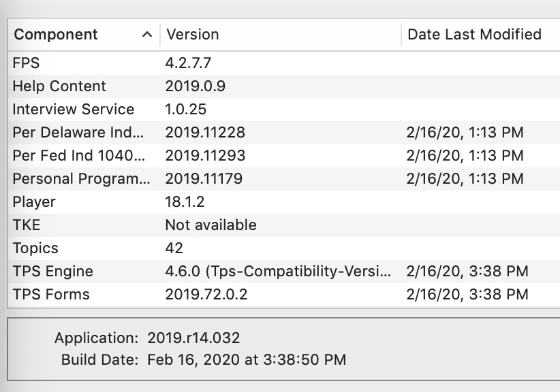The image size is (560, 392).
Task: Select the TPS Forms row
Action: [284, 295]
